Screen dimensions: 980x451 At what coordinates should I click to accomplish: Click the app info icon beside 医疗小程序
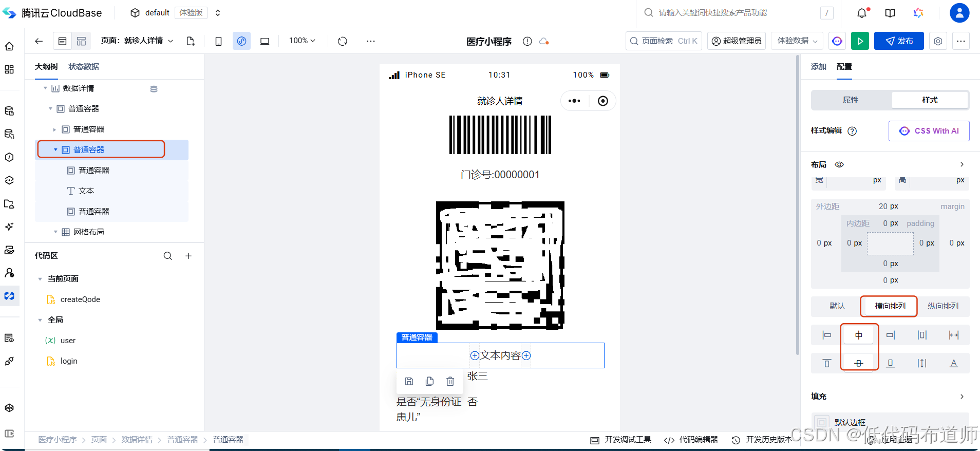pyautogui.click(x=527, y=41)
